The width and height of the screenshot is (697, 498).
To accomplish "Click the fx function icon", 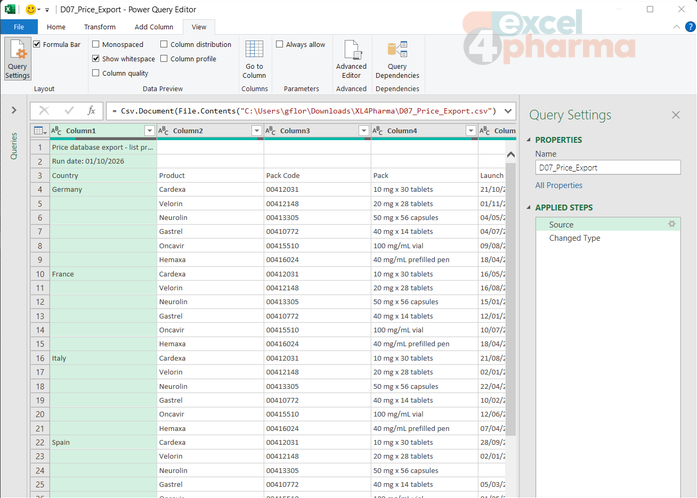I will [91, 110].
